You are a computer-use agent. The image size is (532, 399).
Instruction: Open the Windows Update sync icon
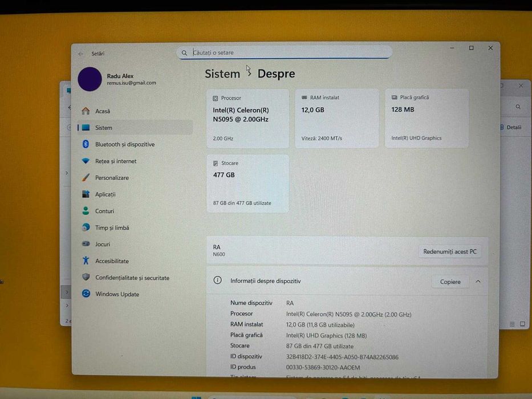coord(86,294)
